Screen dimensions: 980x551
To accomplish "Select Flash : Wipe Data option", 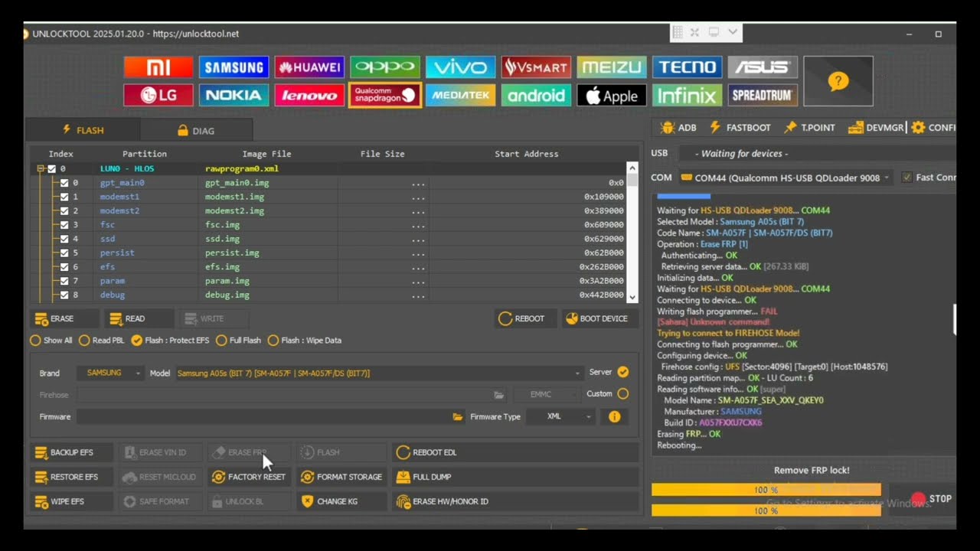I will [x=304, y=341].
